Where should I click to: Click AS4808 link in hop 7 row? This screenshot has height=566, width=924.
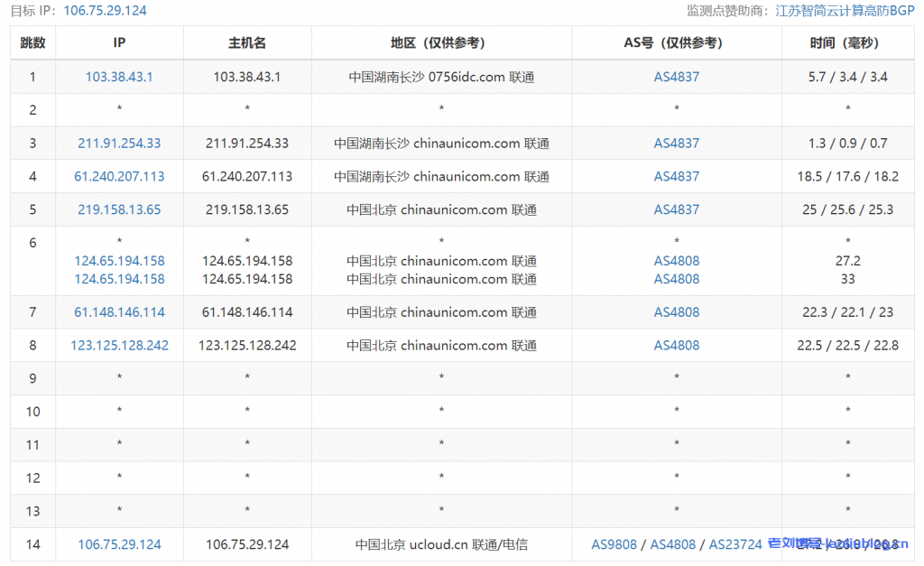click(676, 312)
